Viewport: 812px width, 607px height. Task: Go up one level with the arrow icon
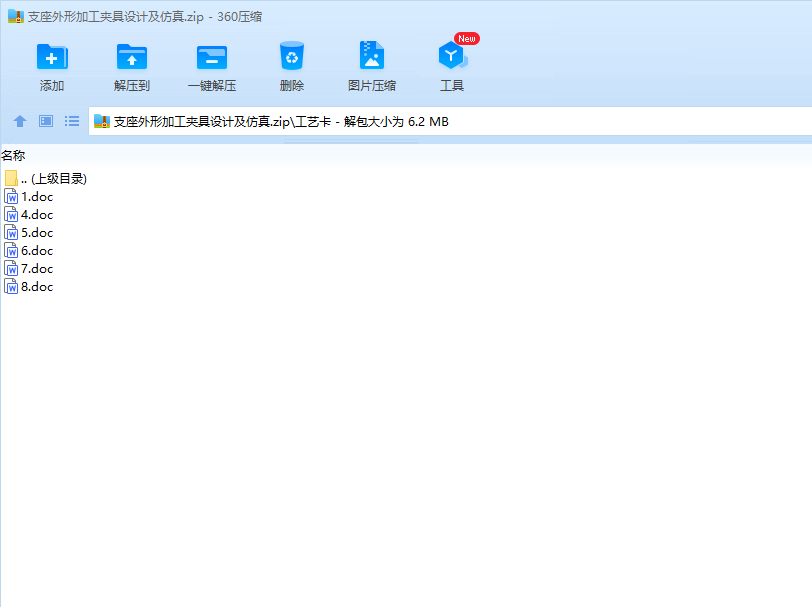20,121
